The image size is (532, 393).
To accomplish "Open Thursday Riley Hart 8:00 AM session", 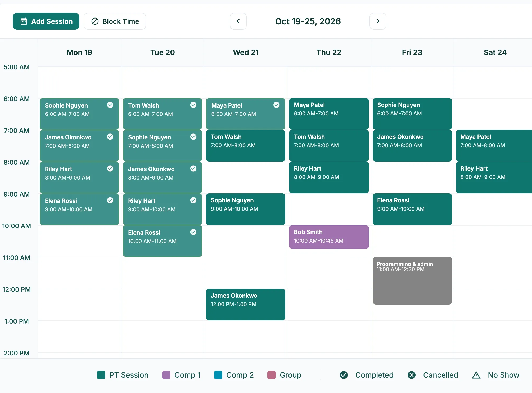I will [x=329, y=177].
